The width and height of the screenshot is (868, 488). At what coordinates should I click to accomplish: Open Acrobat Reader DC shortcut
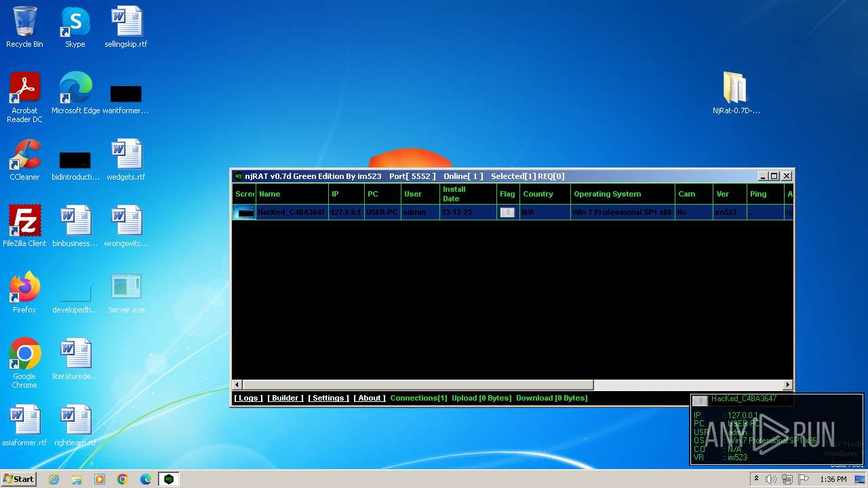(x=24, y=98)
